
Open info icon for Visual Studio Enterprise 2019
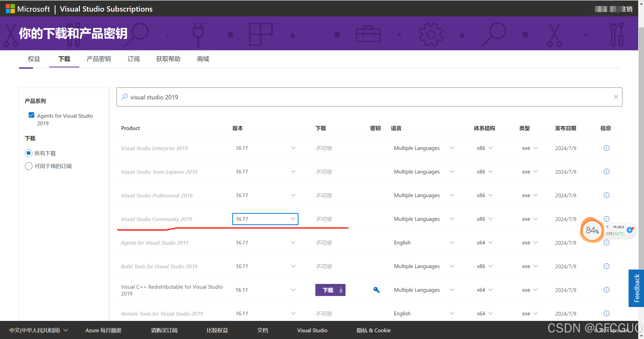607,148
